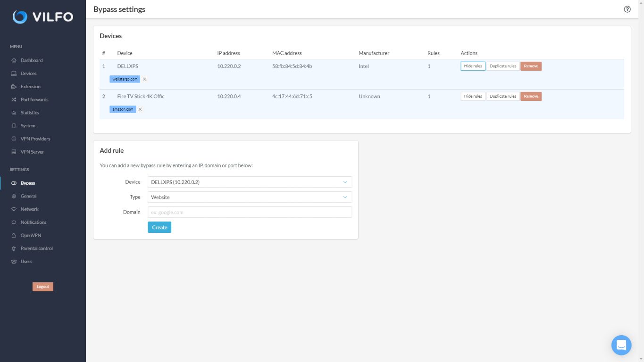Click the Manufacturer column header
644x362 pixels.
pos(374,53)
